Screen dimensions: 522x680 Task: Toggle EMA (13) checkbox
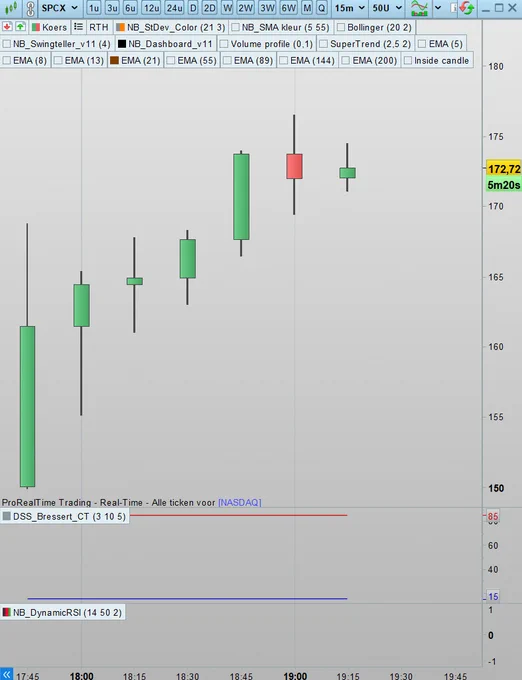coord(58,60)
